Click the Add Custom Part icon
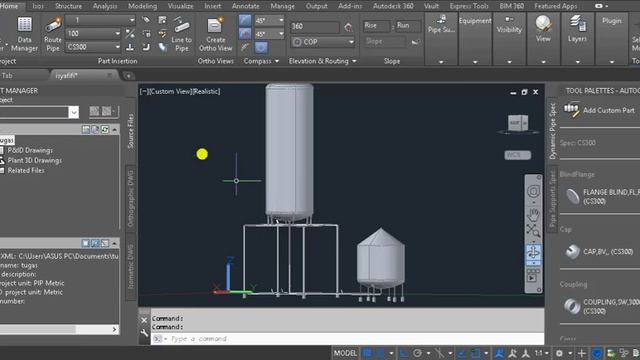Image resolution: width=640 pixels, height=360 pixels. [571, 110]
